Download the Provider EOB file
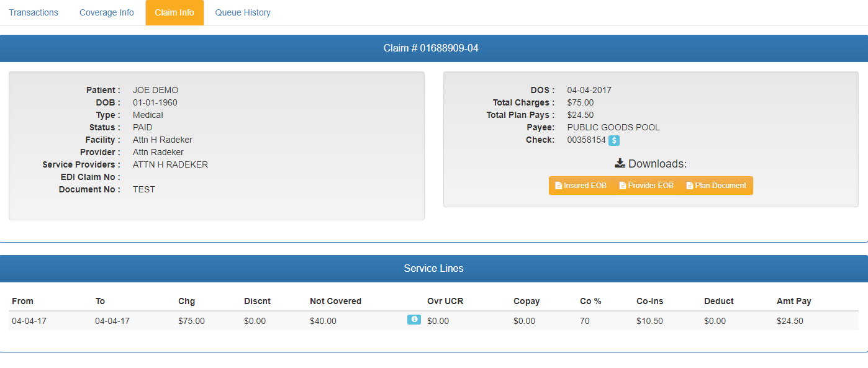This screenshot has width=868, height=368. tap(646, 186)
